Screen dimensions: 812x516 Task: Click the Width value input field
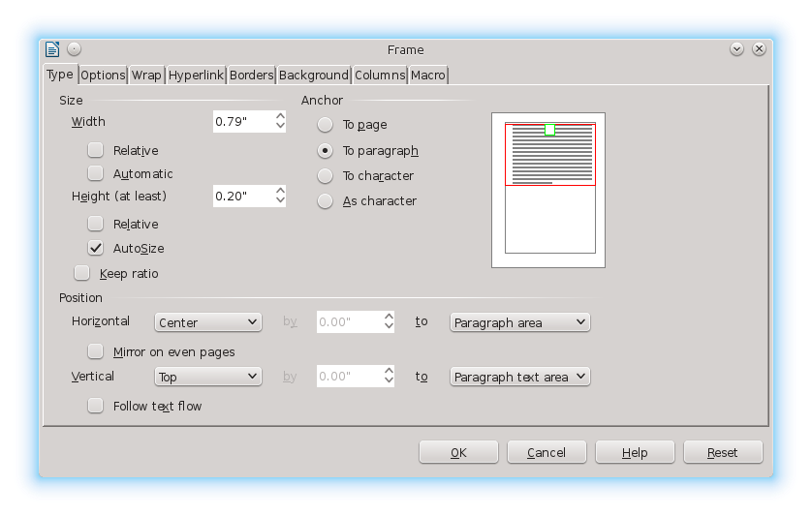pos(244,122)
